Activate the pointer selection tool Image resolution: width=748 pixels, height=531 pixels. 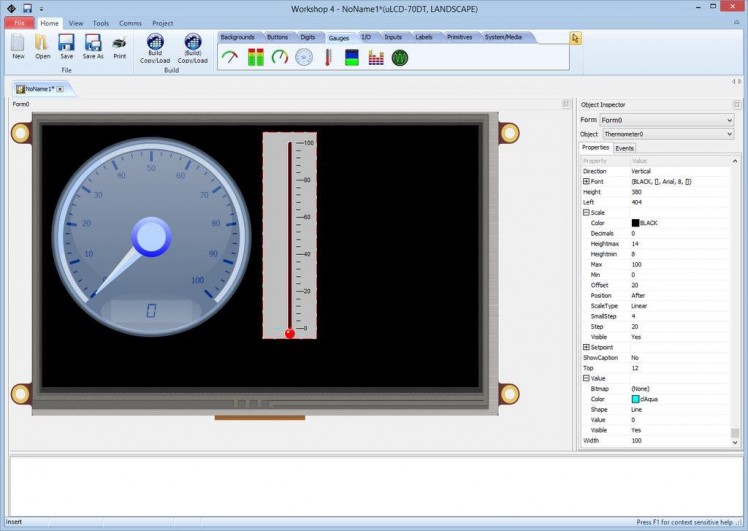[576, 38]
